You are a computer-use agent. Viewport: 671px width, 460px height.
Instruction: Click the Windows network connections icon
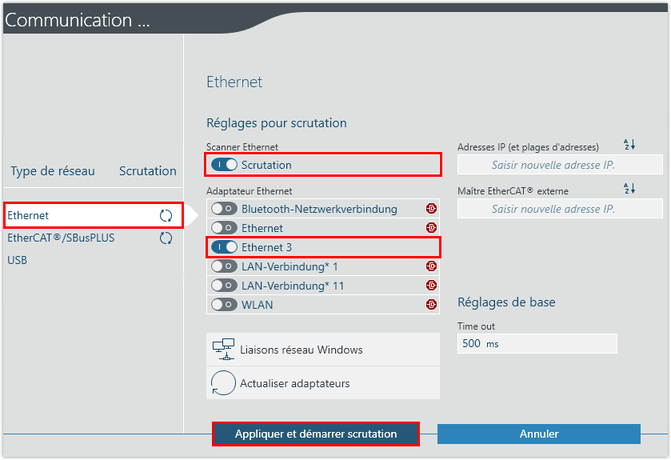222,349
